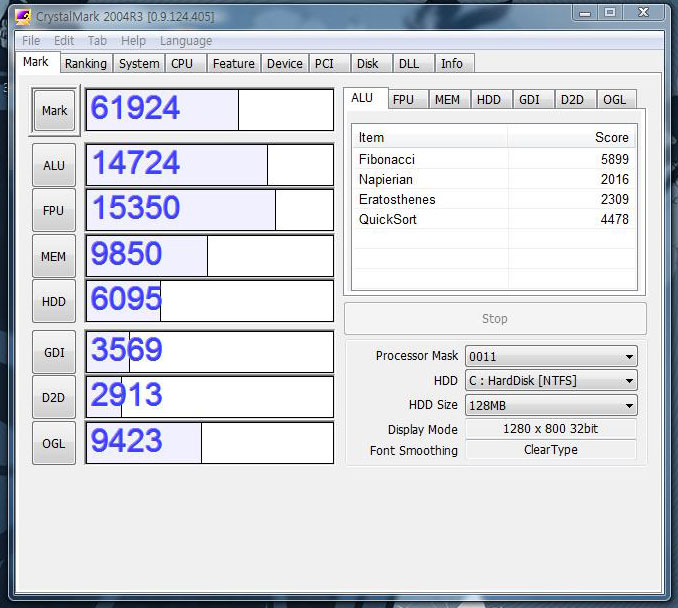
Task: Switch to the Disk tab
Action: tap(371, 64)
